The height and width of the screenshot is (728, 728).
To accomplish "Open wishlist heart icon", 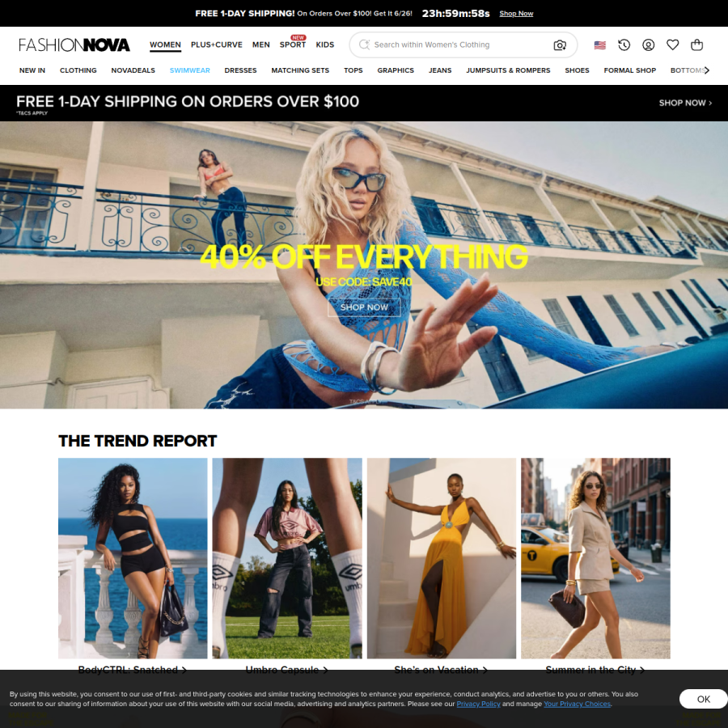I will 672,45.
